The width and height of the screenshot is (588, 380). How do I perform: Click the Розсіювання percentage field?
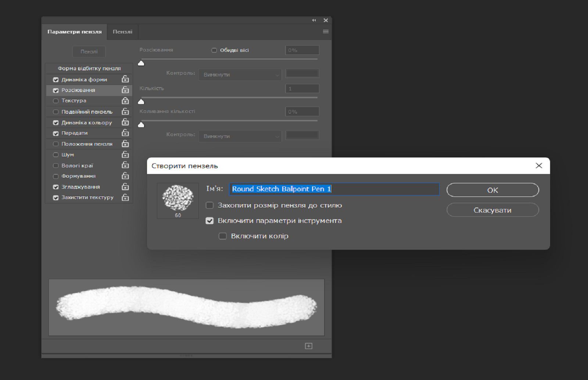[302, 50]
